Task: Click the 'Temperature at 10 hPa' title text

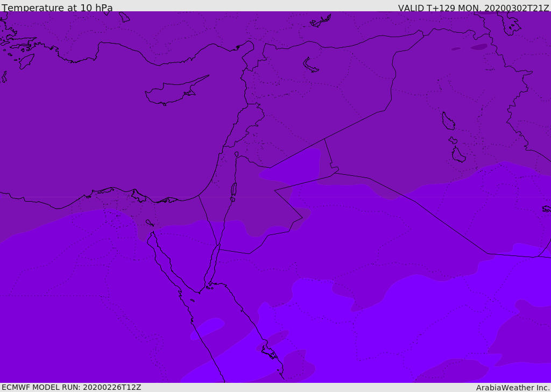Action: 57,8
